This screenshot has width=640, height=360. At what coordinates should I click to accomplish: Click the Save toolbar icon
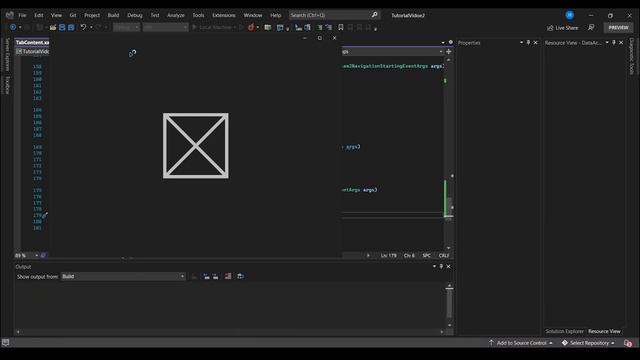click(x=62, y=27)
